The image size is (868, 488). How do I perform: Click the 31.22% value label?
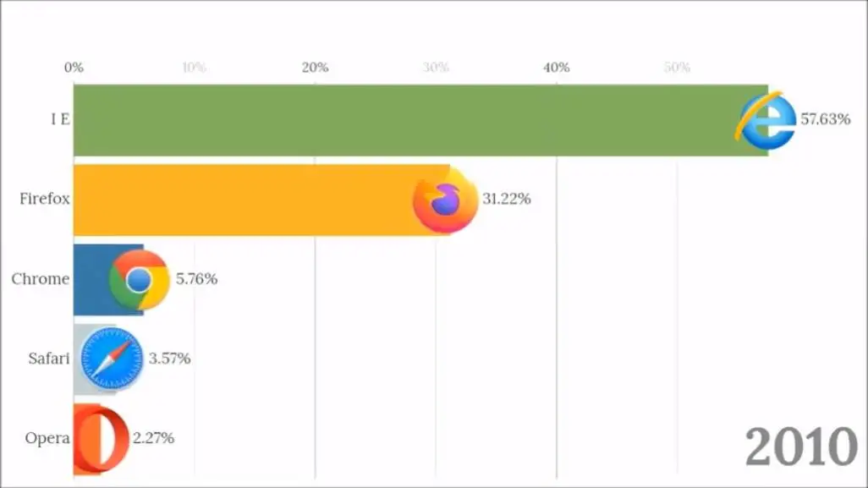pos(507,200)
